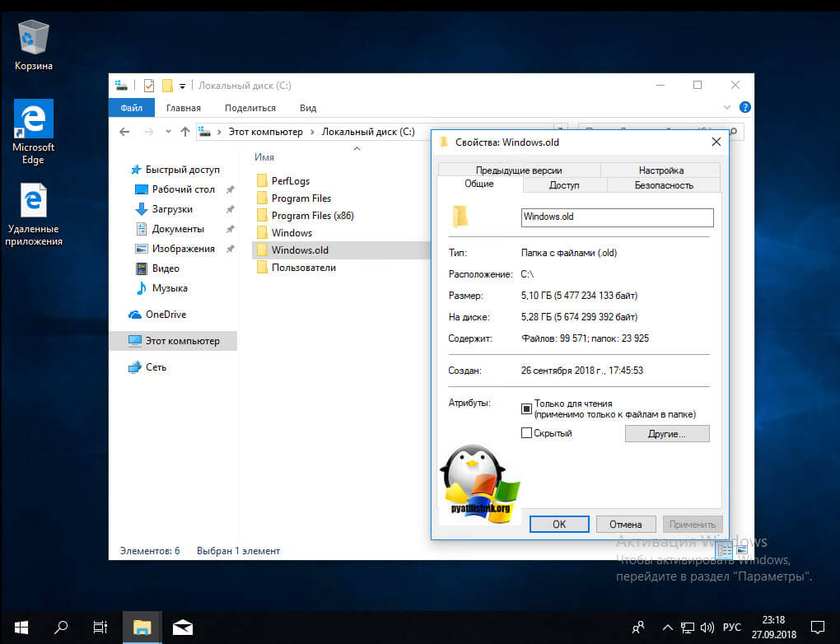Screen dimensions: 840x644
Task: Go up one folder level arrow
Action: click(x=184, y=132)
